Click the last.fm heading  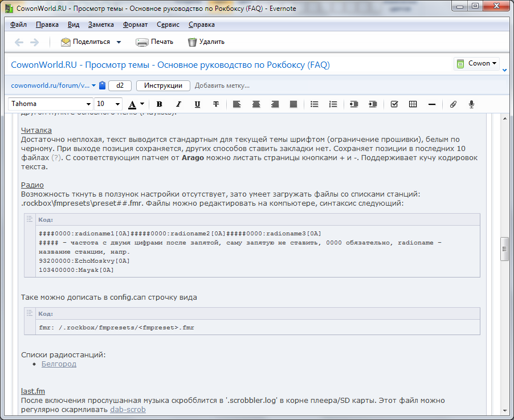coord(33,391)
